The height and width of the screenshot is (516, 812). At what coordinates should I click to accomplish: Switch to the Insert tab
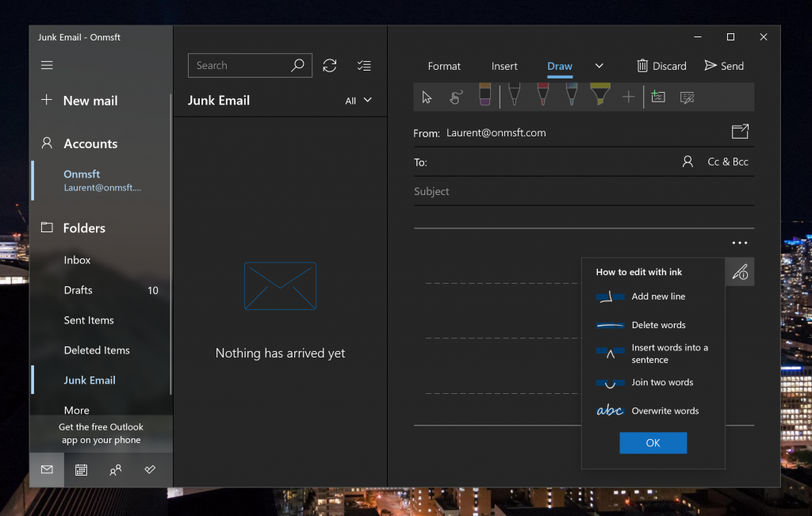[504, 67]
